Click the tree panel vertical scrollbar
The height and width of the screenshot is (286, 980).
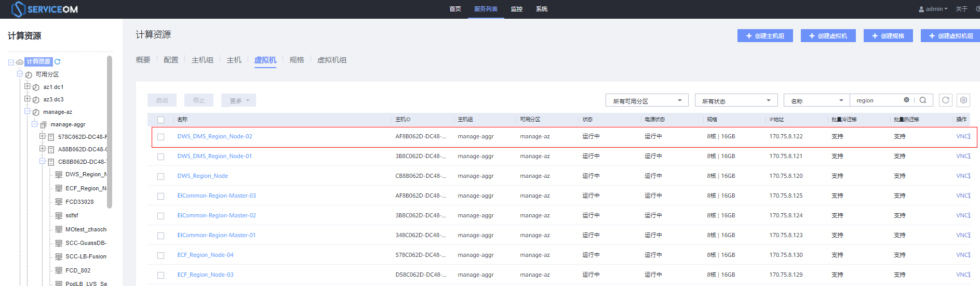(x=110, y=132)
